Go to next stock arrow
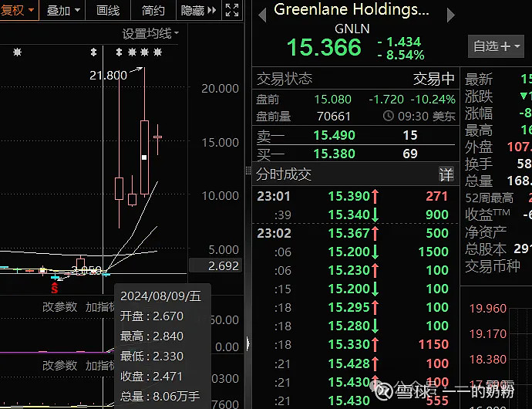 coord(450,15)
